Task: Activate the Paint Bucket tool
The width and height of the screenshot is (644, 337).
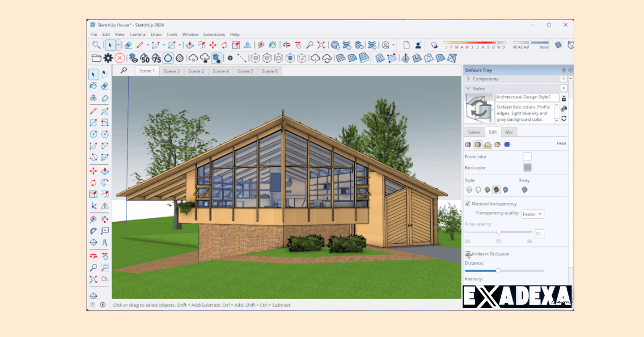Action: [x=93, y=86]
